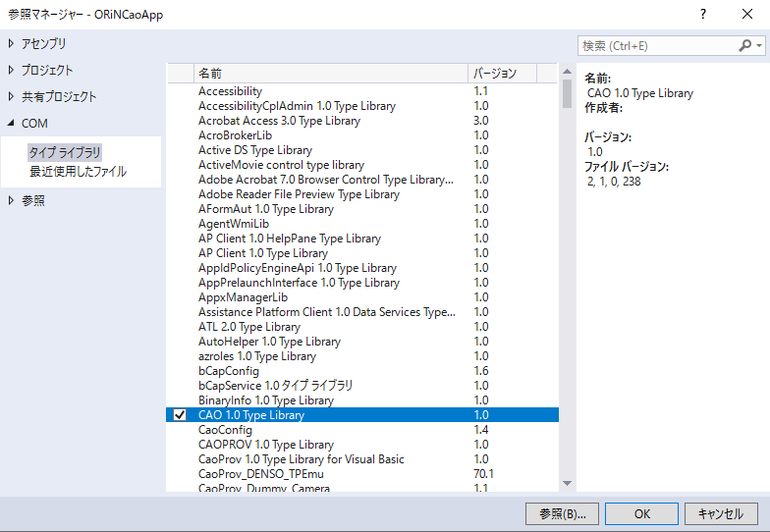Click version 70.1 of CaoProv_DENSO_TPEmu
This screenshot has width=770, height=532.
483,474
